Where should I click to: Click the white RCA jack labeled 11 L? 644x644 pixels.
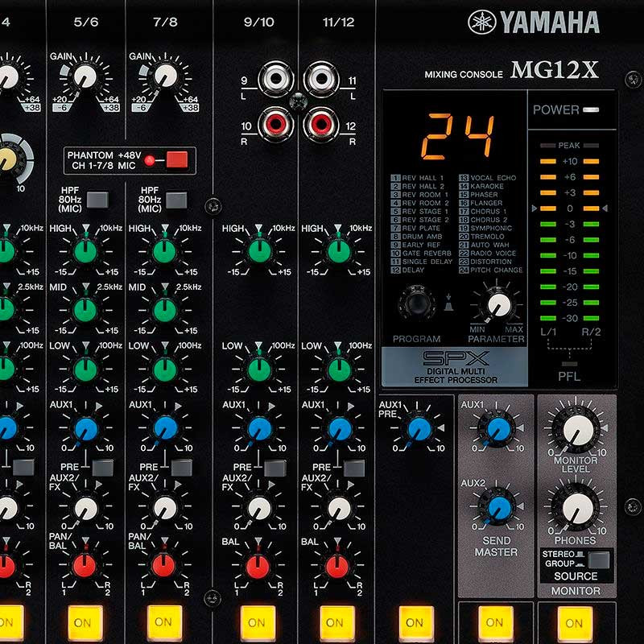point(320,78)
